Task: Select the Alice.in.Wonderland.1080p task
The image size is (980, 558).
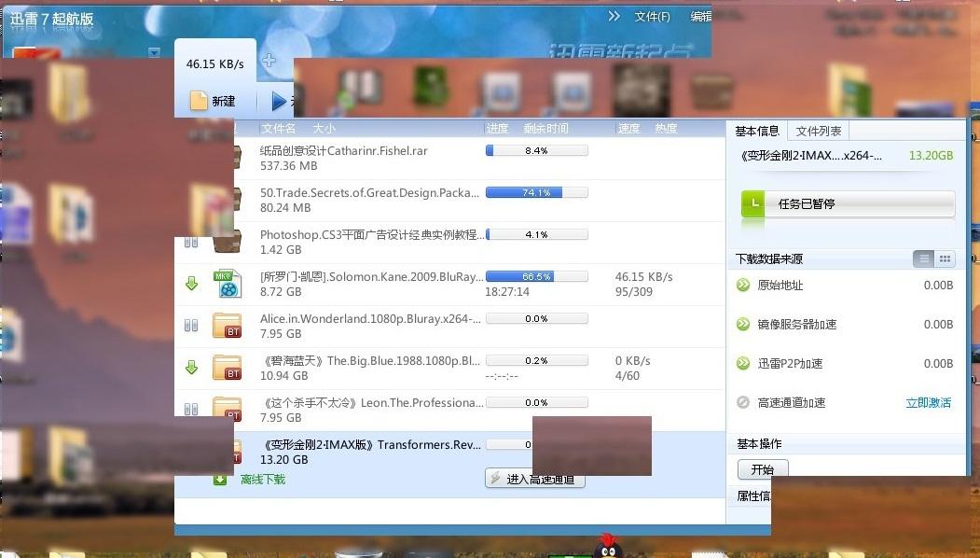Action: click(370, 318)
